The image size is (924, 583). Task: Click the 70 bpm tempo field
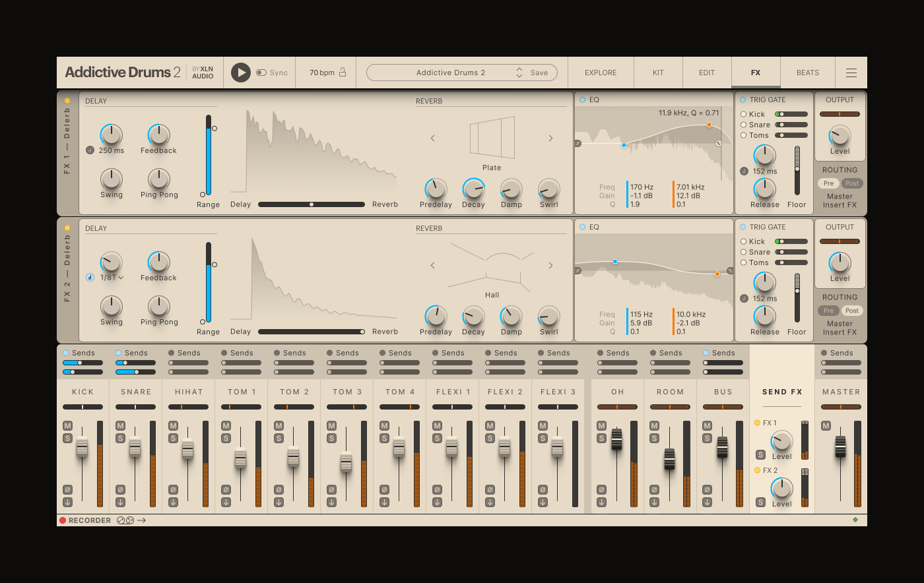click(322, 73)
